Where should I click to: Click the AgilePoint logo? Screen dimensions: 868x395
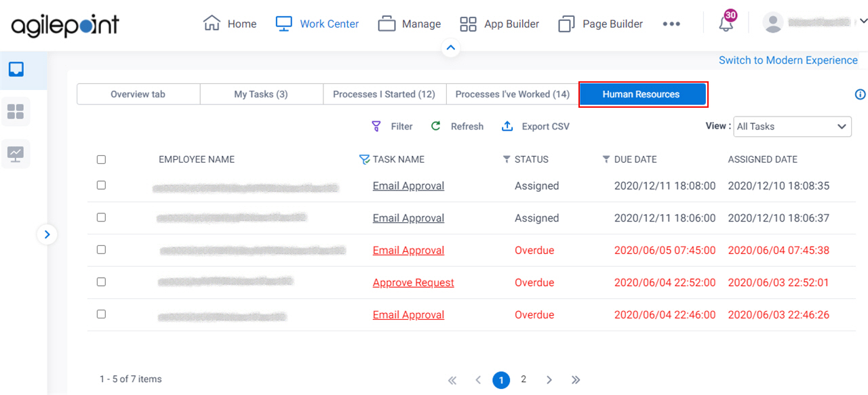pos(65,26)
